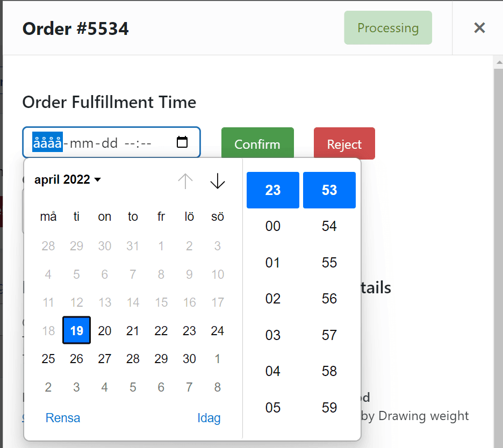This screenshot has width=503, height=448.
Task: Expand the april 2022 month dropdown
Action: (x=68, y=179)
